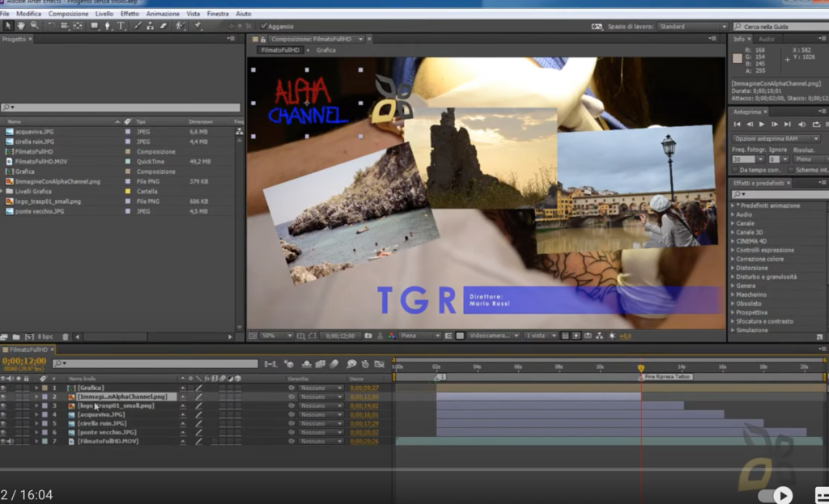Click the snapshot camera icon under viewer
Image resolution: width=829 pixels, height=504 pixels.
[368, 336]
